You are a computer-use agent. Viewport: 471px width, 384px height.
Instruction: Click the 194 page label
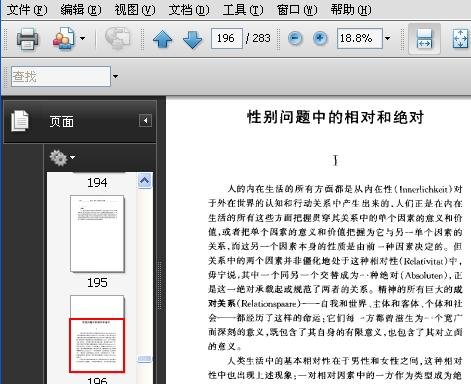click(x=97, y=183)
